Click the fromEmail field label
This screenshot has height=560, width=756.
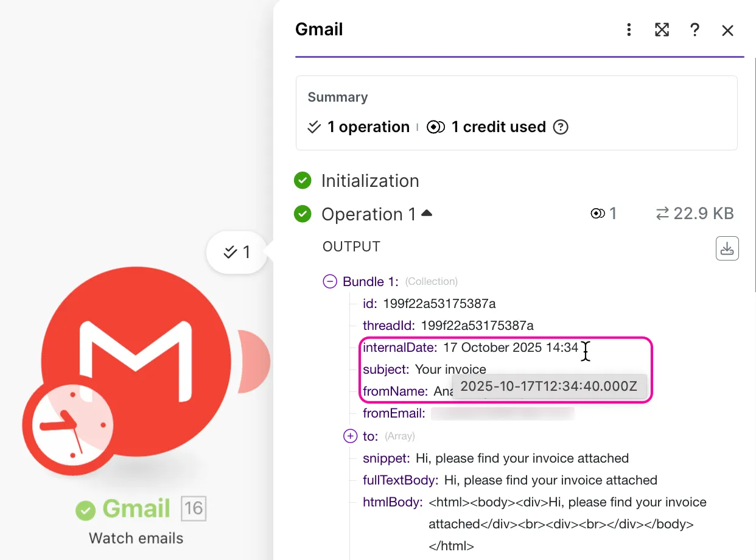pyautogui.click(x=394, y=414)
